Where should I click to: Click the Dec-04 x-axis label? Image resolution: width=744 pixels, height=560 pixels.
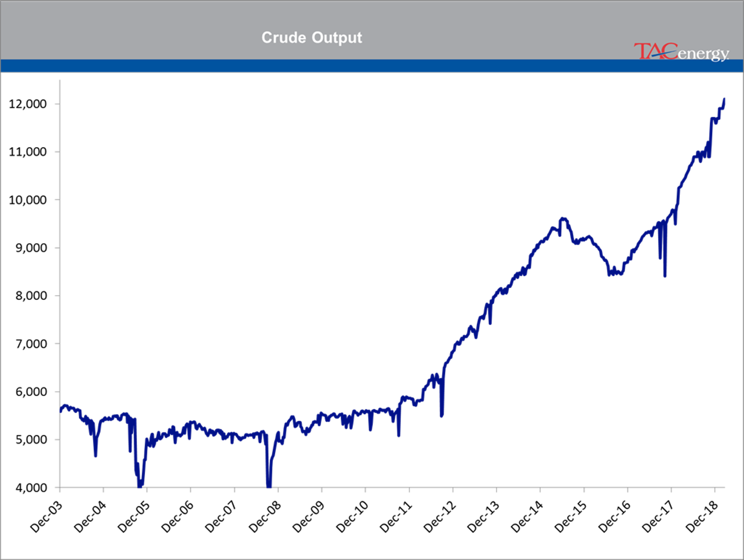pyautogui.click(x=90, y=517)
